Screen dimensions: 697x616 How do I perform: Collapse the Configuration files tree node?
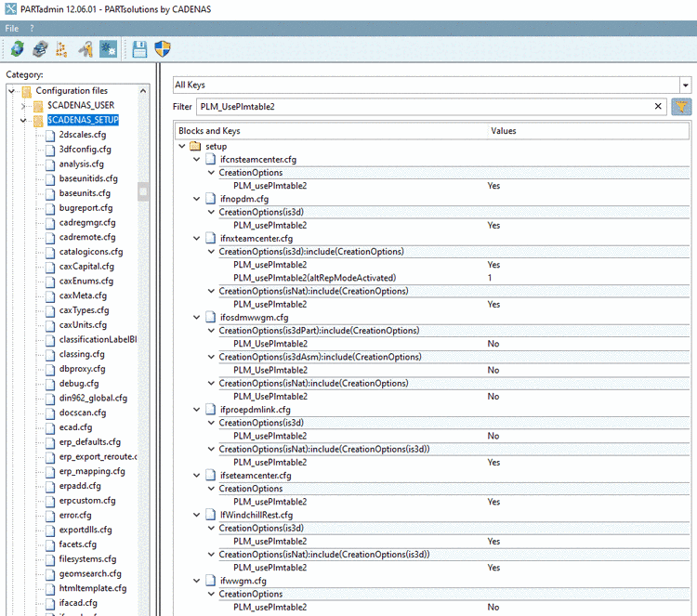[11, 91]
